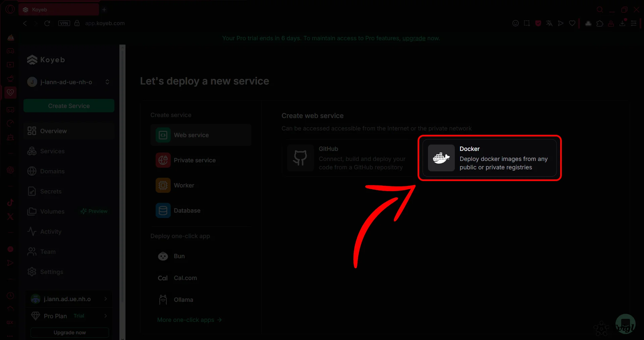
Task: Click the orange Worker chip icon
Action: [163, 185]
